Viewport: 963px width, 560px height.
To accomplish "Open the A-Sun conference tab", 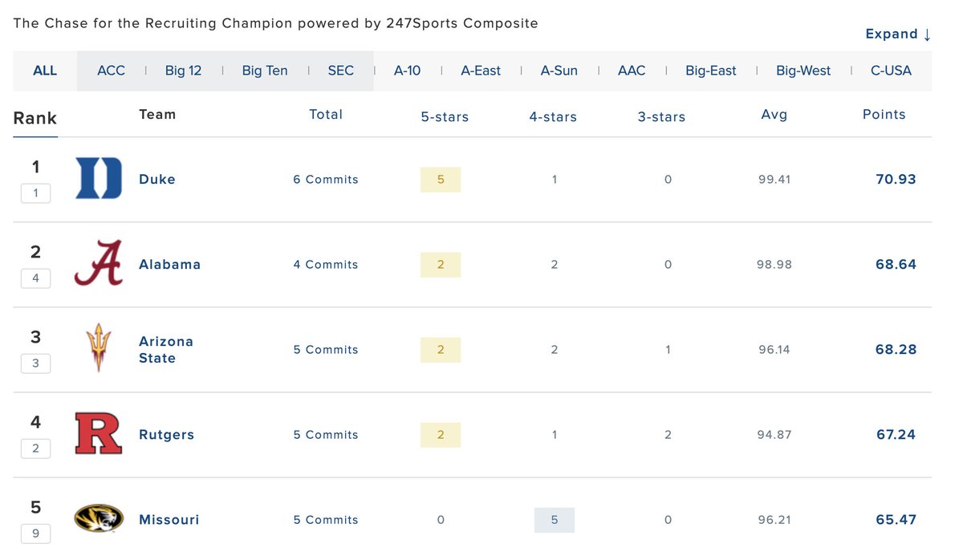I will 559,71.
